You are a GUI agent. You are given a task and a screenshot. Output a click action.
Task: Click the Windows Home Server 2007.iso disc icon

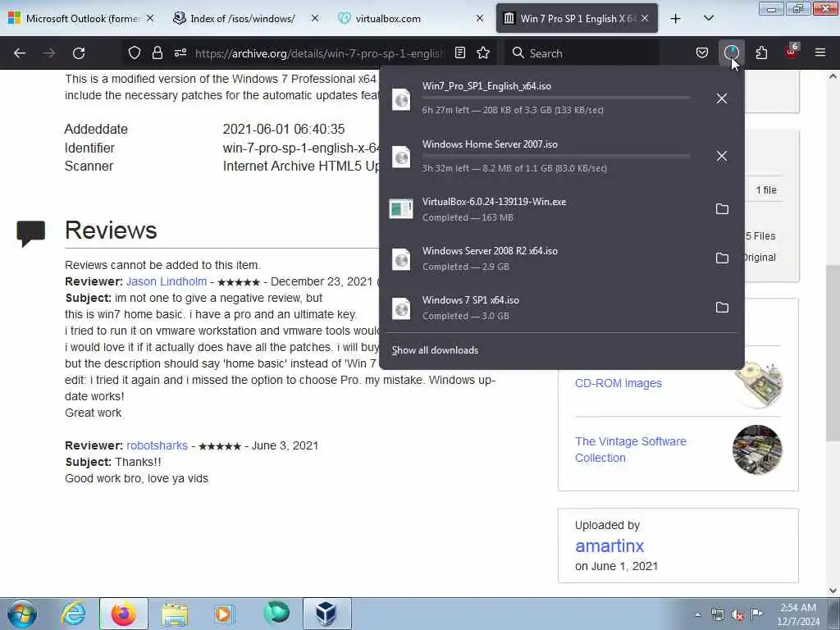pos(401,157)
